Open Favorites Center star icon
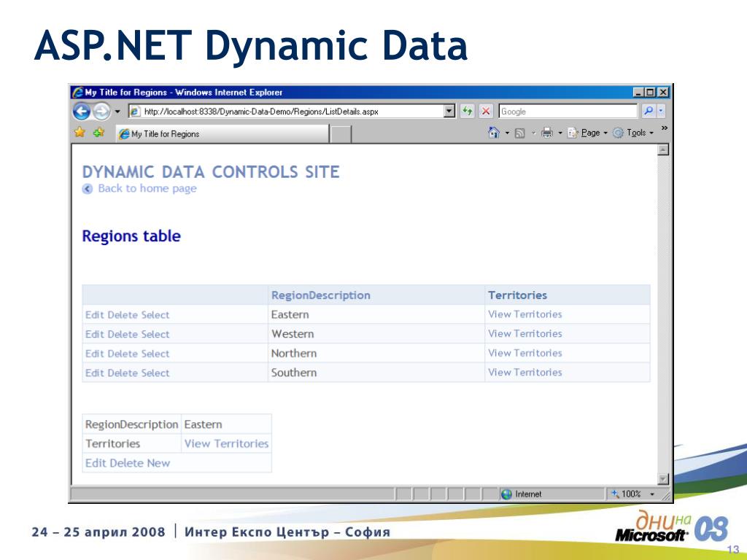The height and width of the screenshot is (560, 747). (x=80, y=133)
